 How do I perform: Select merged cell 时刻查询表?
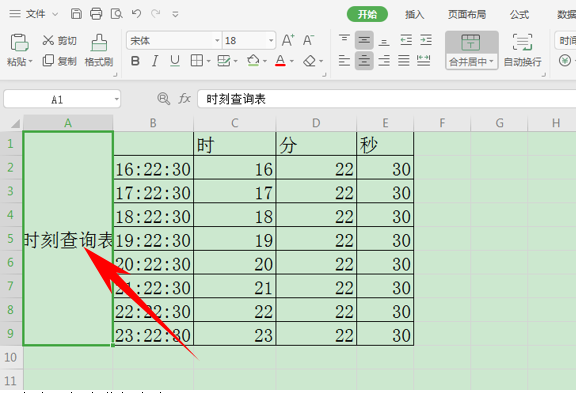point(68,239)
